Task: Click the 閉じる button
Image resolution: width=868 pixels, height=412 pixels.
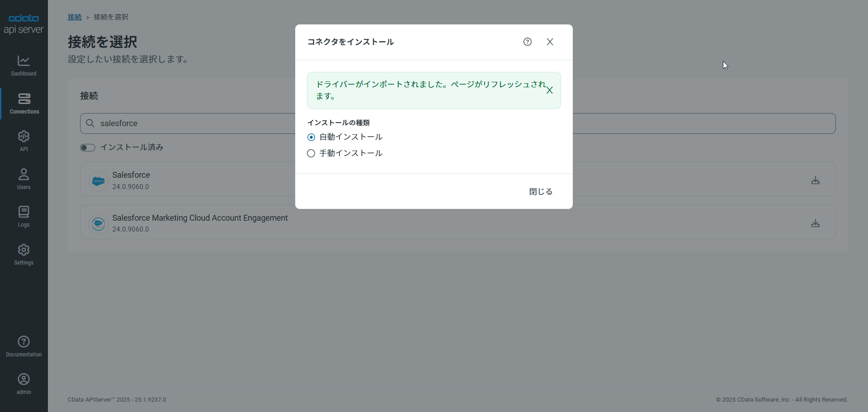Action: [x=541, y=191]
